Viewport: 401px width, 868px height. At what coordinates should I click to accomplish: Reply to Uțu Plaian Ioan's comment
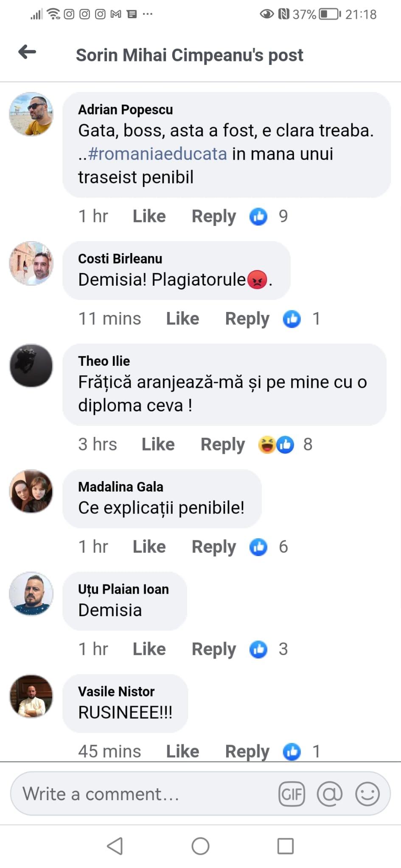(213, 649)
